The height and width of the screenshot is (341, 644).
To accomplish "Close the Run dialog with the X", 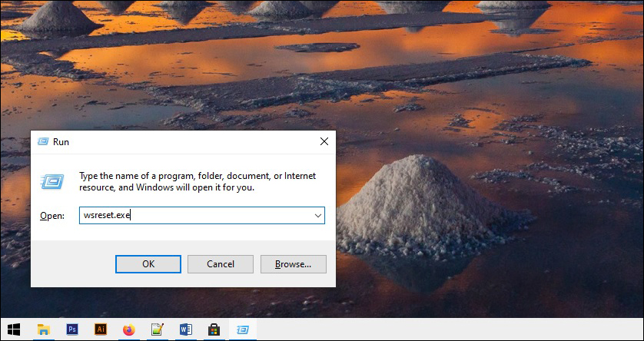I will point(324,142).
